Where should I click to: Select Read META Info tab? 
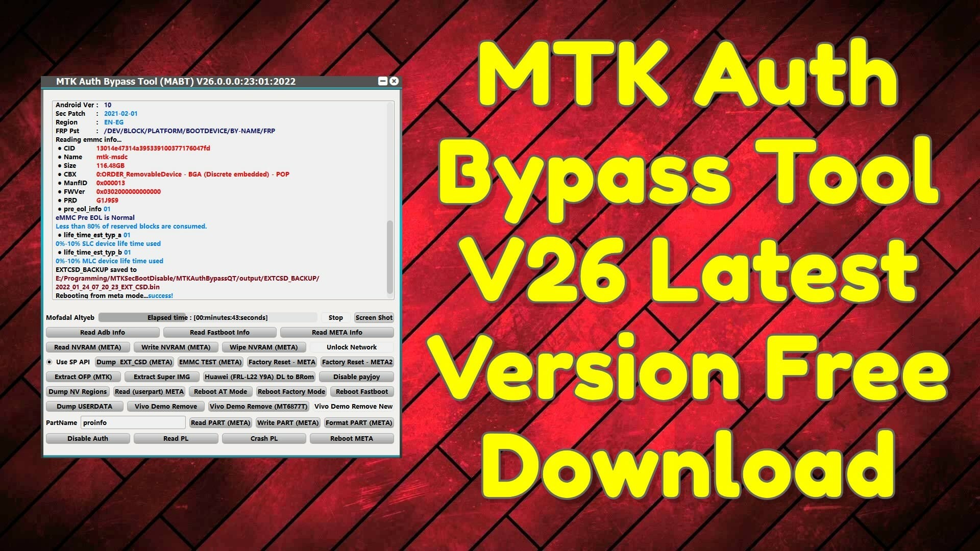[336, 332]
